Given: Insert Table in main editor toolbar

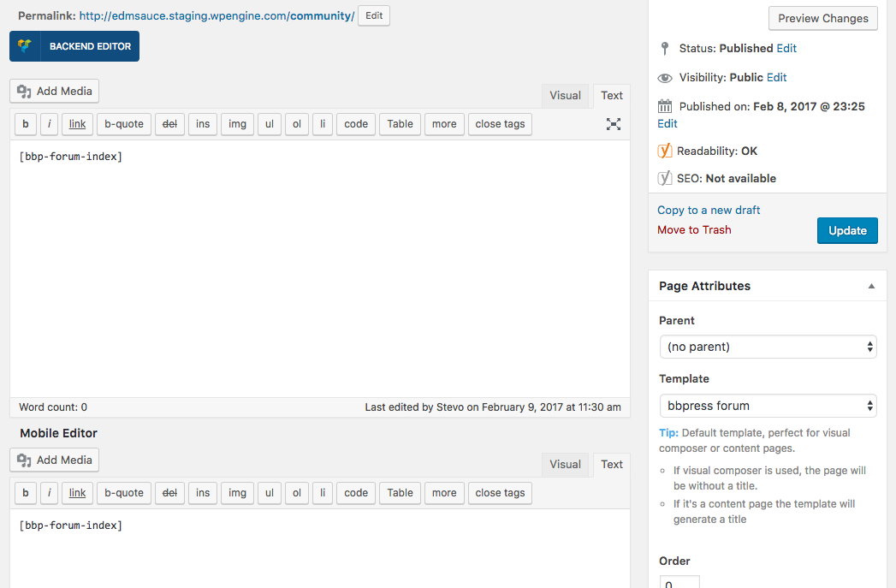Looking at the screenshot, I should click(x=400, y=124).
